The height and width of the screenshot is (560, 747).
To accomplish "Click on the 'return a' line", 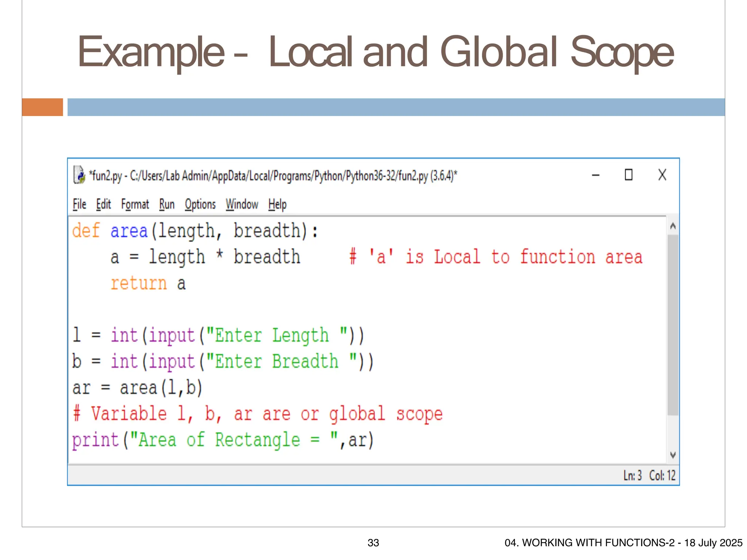I will click(x=148, y=283).
